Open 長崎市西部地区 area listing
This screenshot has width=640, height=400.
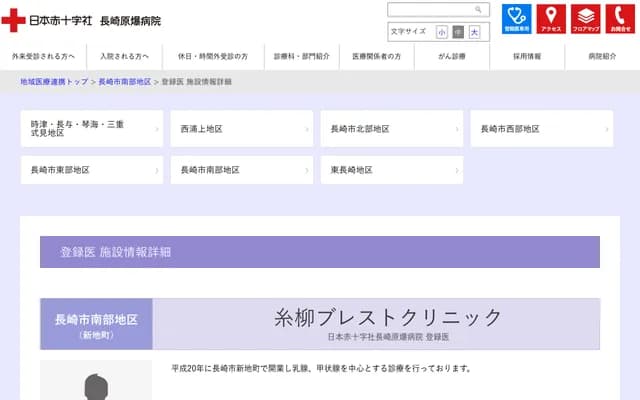[x=541, y=129]
